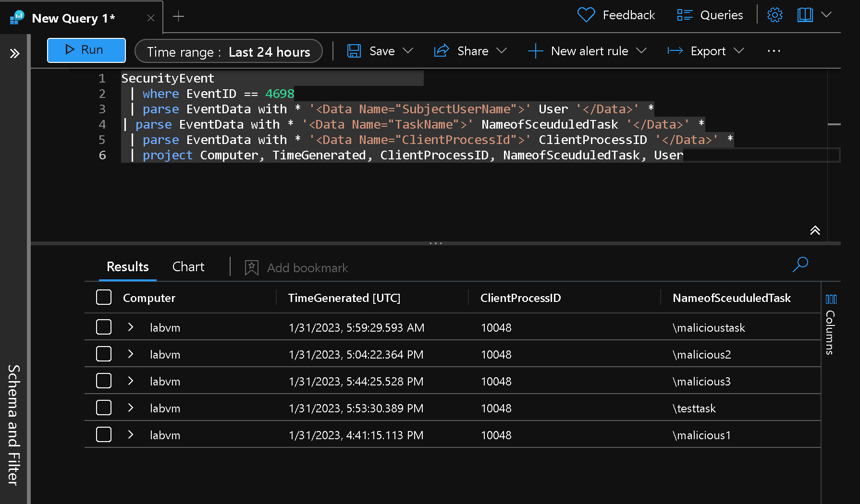
Task: Click the Azure Log Analytics tab icon
Action: pyautogui.click(x=17, y=18)
